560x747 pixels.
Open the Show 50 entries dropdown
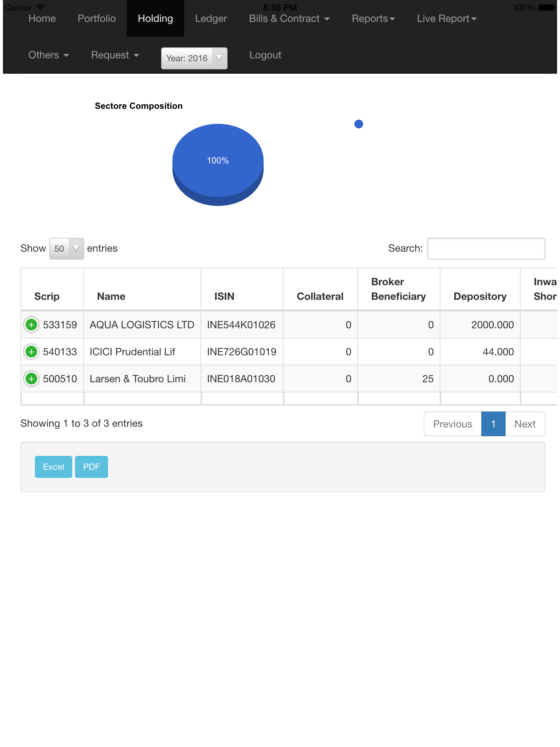pos(67,249)
